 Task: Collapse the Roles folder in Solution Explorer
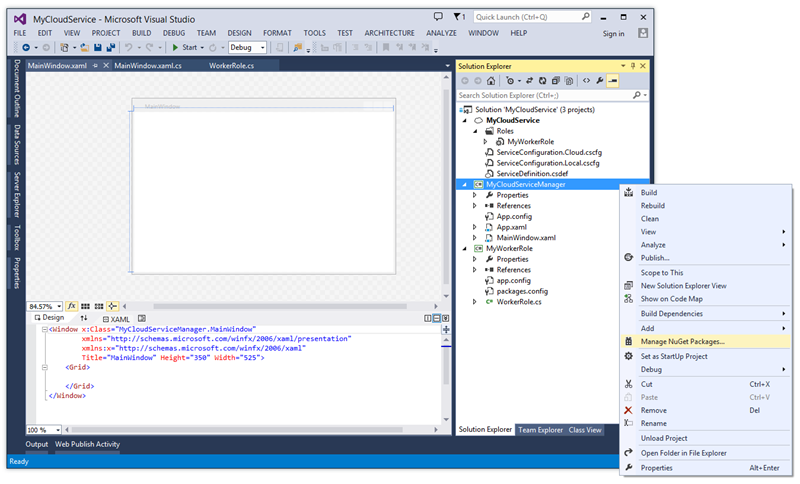(475, 131)
